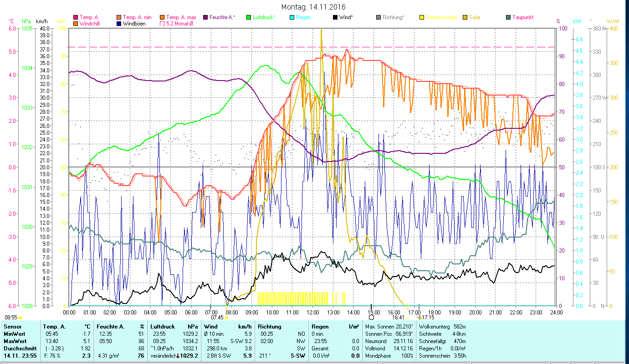Click the blue Windböen legend swatch

118,23
